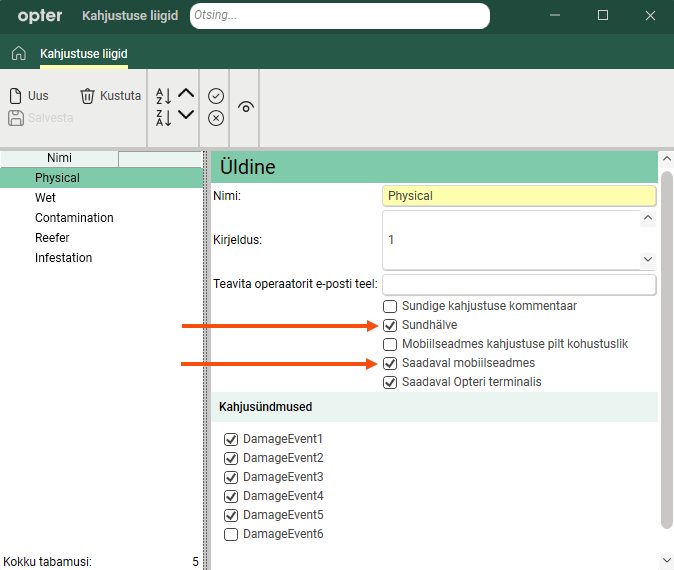
Task: Uncheck the Sundhälve checkbox
Action: coord(390,325)
